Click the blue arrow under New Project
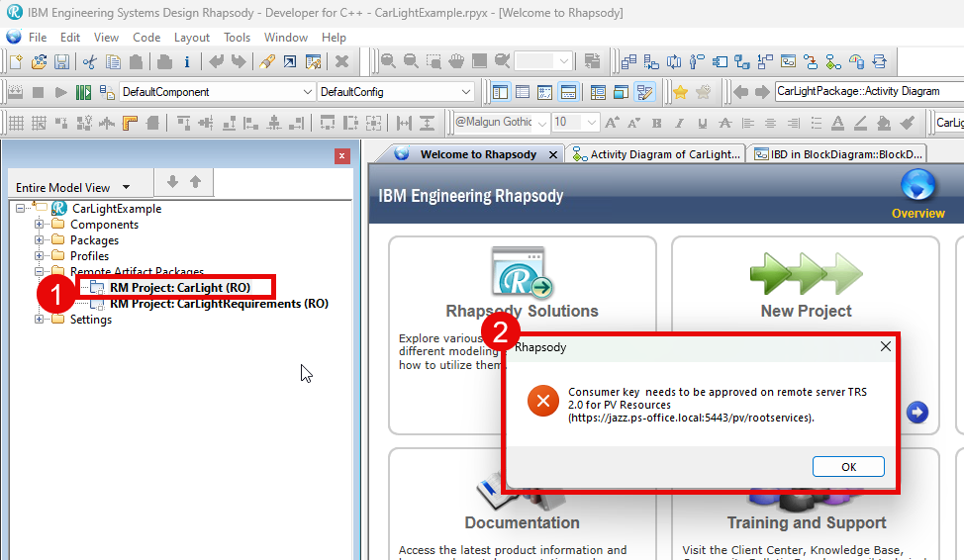This screenshot has height=560, width=964. [x=917, y=412]
